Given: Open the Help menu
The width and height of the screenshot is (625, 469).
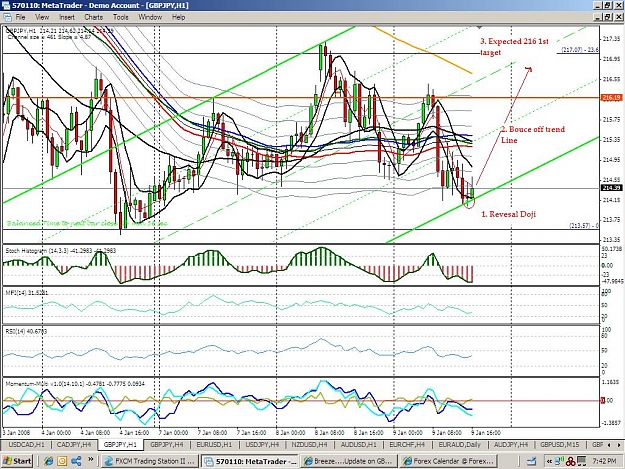Looking at the screenshot, I should click(x=179, y=17).
